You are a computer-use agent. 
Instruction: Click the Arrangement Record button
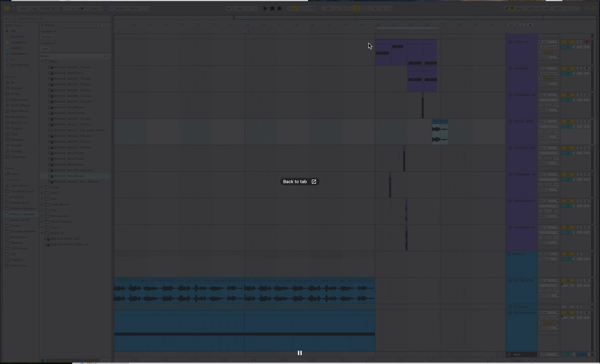point(280,9)
